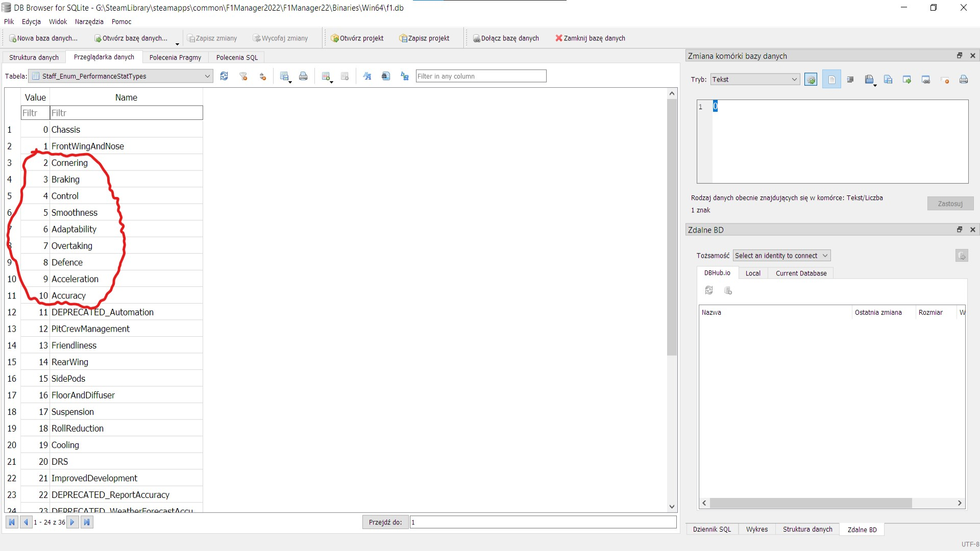
Task: Toggle automatic mode switch button
Action: [x=811, y=80]
